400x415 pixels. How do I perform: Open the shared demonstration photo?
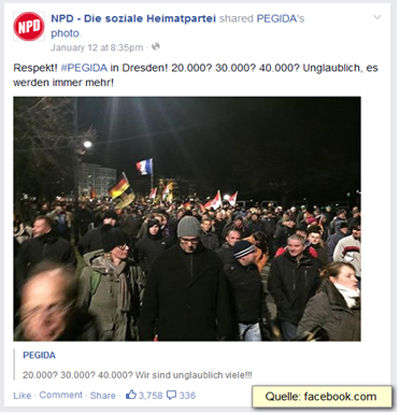pos(187,219)
